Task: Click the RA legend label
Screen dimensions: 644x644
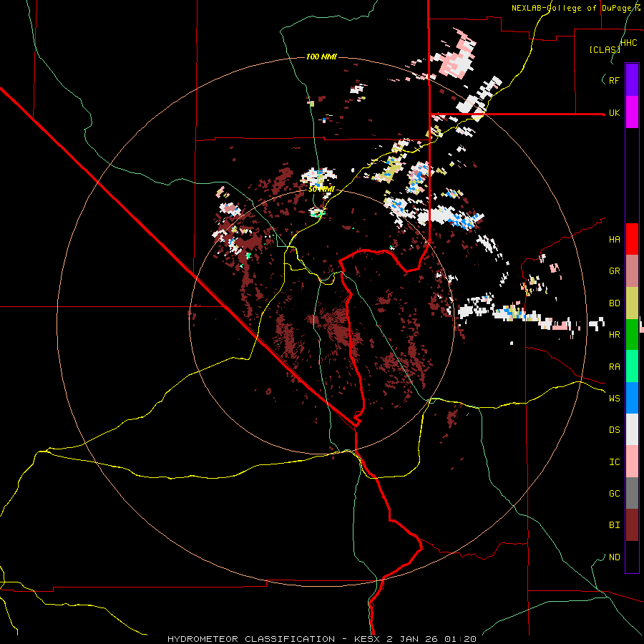Action: (614, 367)
